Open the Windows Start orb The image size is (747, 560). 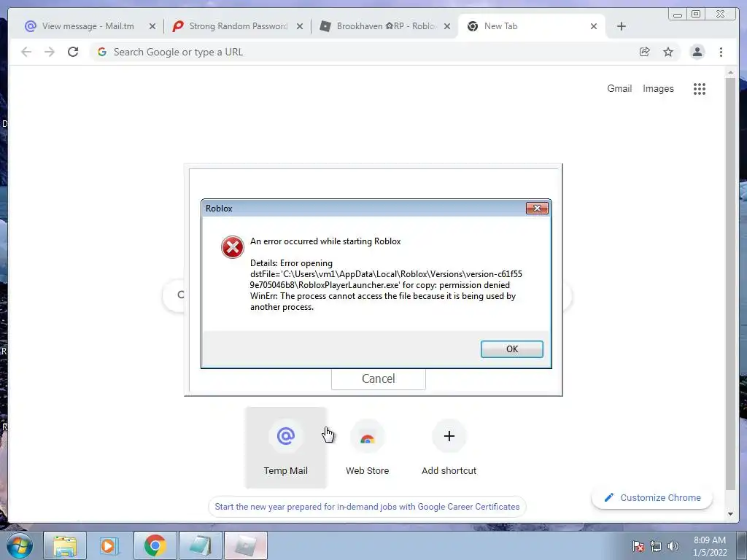[x=20, y=545]
